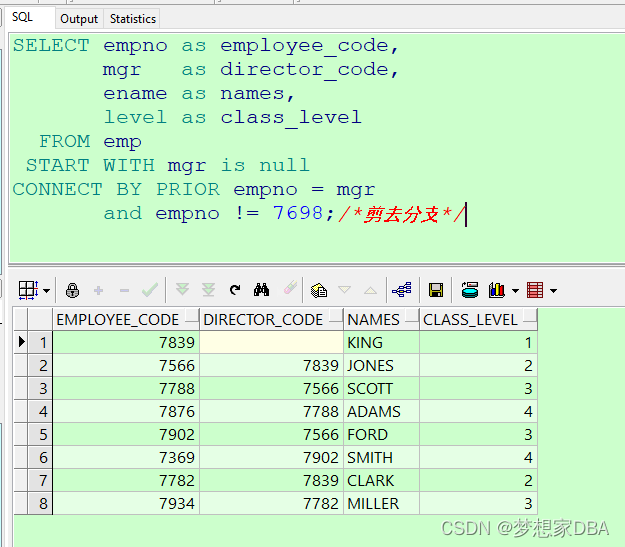Click the cell containing FORD
The width and height of the screenshot is (625, 547).
(x=381, y=435)
